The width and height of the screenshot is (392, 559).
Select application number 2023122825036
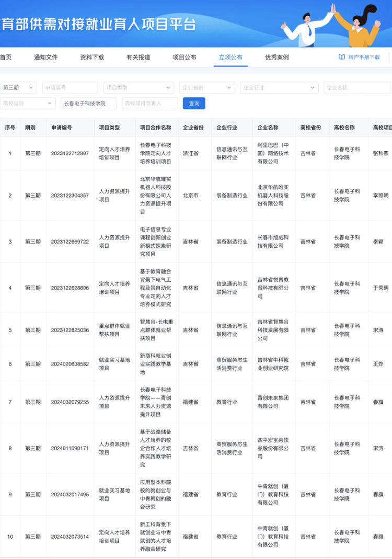pyautogui.click(x=70, y=330)
